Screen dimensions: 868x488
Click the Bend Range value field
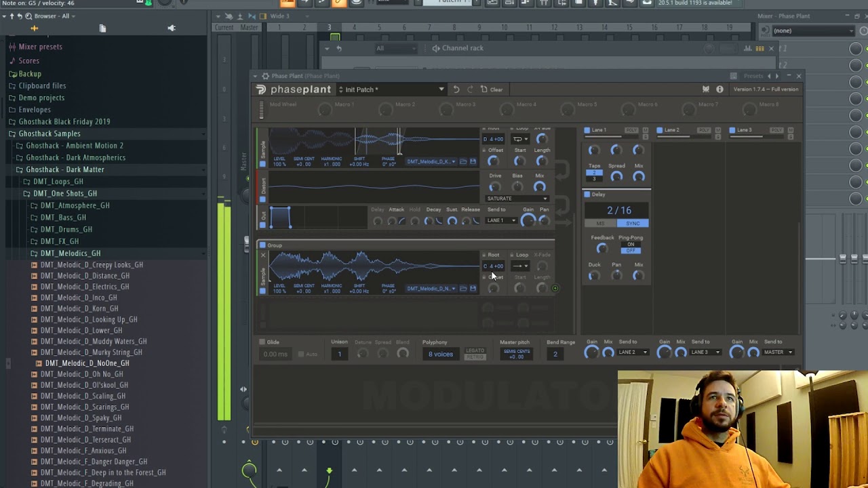click(x=555, y=354)
